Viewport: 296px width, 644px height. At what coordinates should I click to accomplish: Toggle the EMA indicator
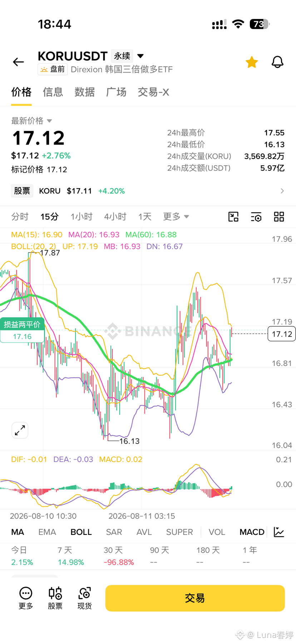click(47, 532)
